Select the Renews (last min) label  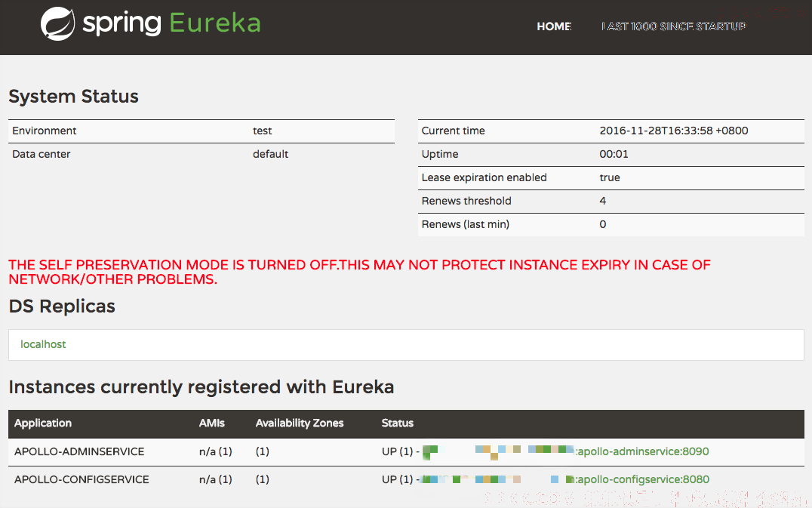(x=466, y=224)
